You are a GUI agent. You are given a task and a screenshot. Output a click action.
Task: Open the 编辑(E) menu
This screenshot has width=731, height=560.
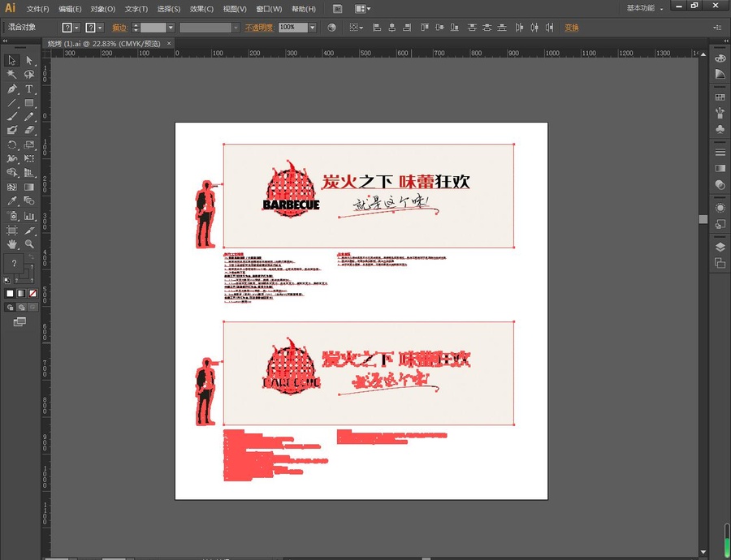pos(70,9)
